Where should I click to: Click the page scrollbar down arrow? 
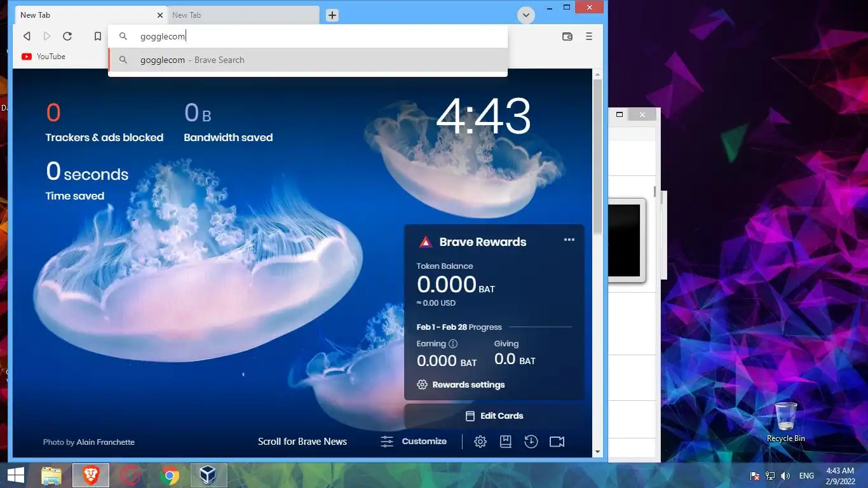[597, 452]
